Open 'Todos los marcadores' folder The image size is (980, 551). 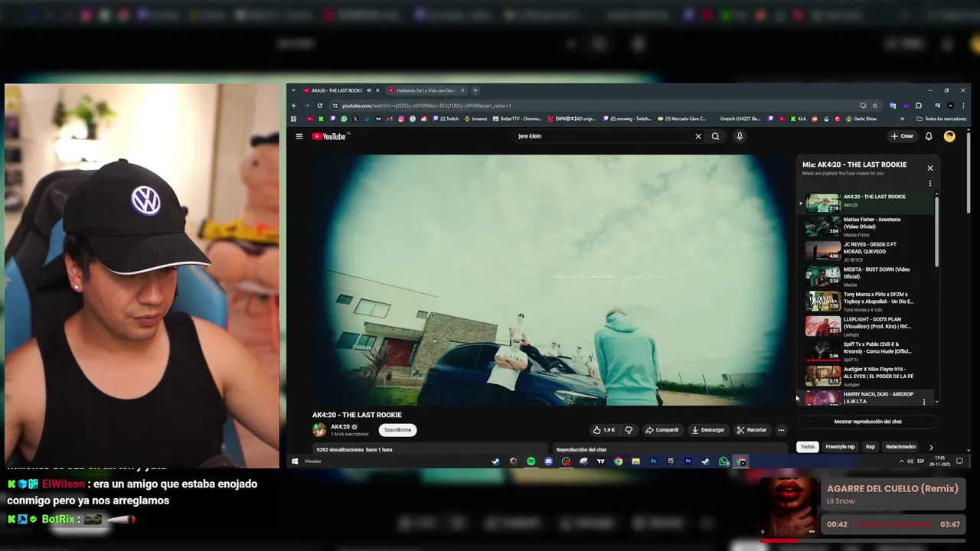coord(942,119)
